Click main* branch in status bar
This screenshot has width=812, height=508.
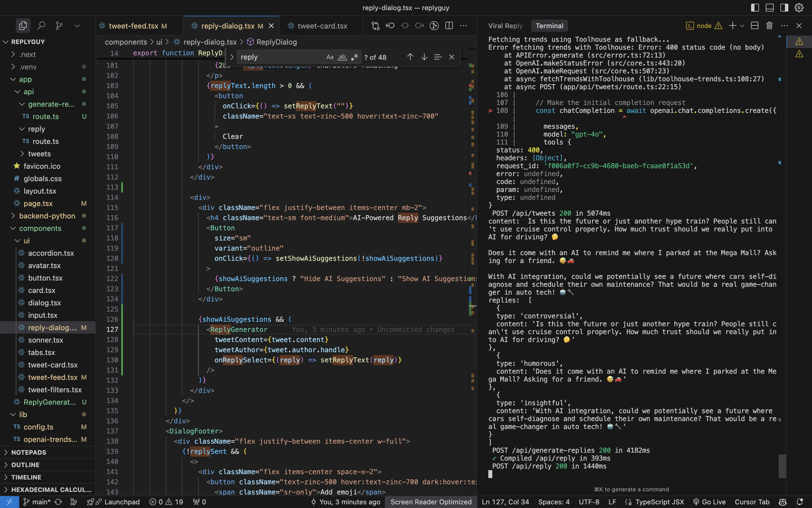click(x=37, y=502)
